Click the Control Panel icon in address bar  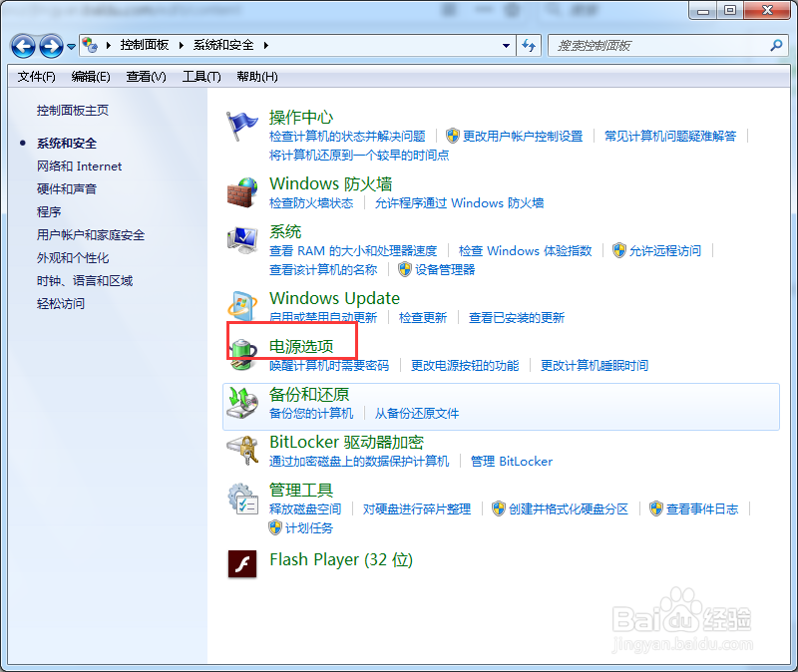pyautogui.click(x=90, y=45)
